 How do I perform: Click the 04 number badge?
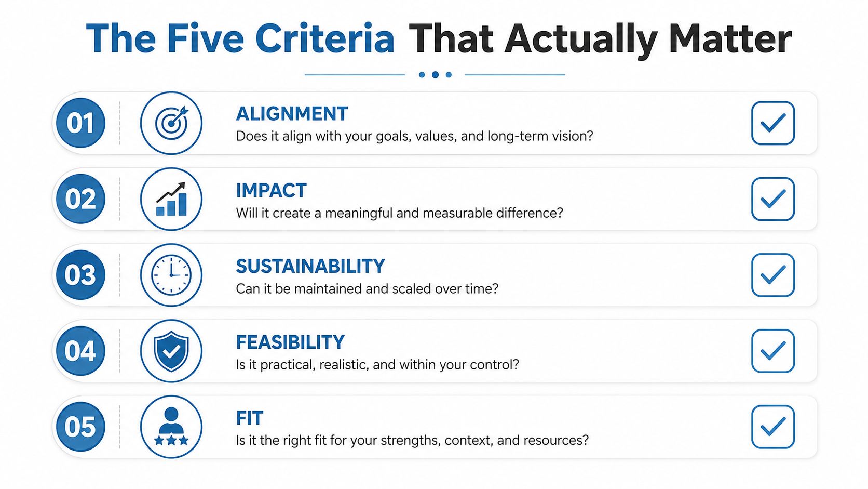point(80,351)
